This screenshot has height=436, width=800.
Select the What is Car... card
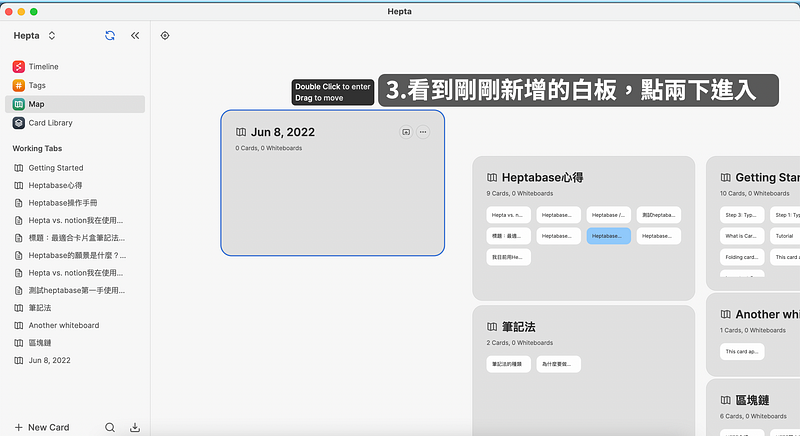[742, 236]
